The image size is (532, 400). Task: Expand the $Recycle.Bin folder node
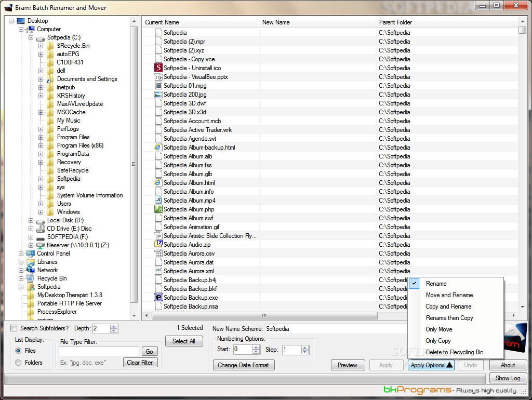pyautogui.click(x=41, y=46)
